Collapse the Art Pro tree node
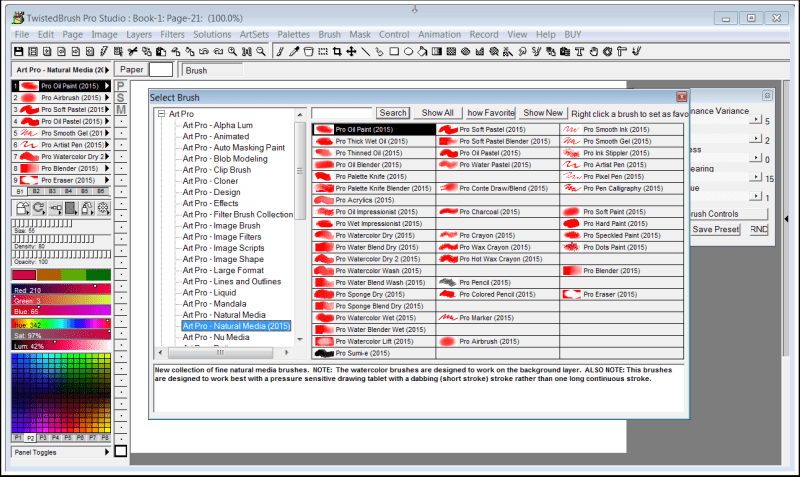This screenshot has width=800, height=477. [x=162, y=114]
